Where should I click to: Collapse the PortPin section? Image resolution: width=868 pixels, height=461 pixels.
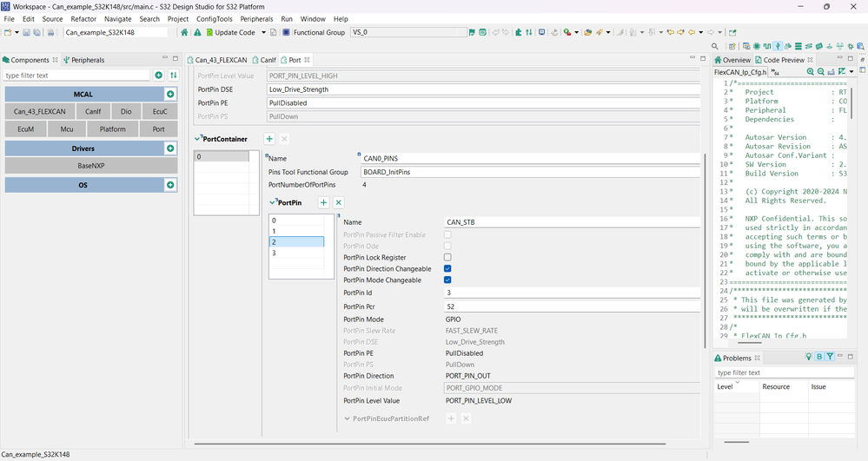point(272,202)
